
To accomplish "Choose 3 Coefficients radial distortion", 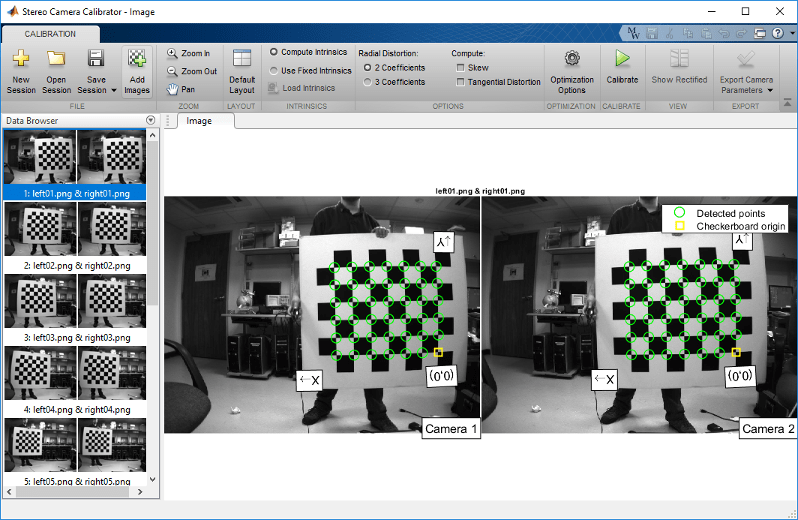I will point(394,82).
